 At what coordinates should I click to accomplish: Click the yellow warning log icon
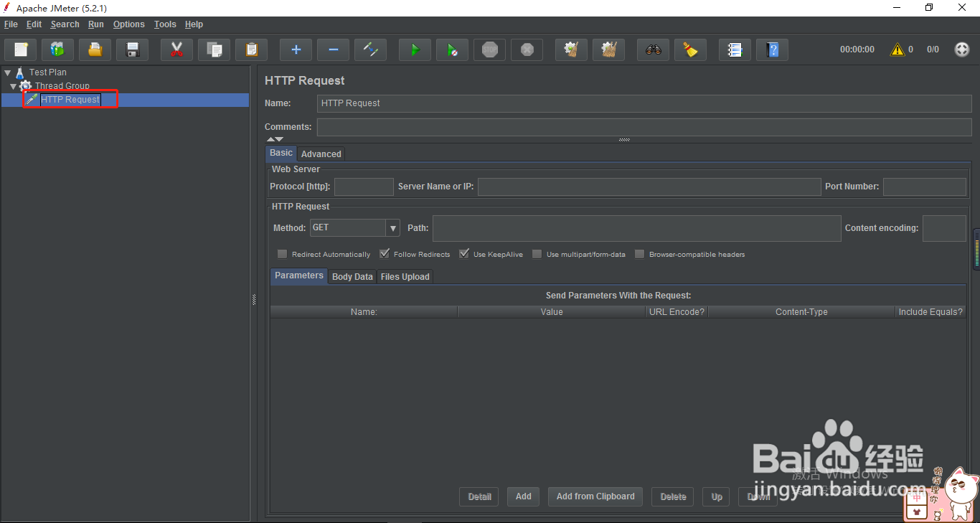point(897,50)
